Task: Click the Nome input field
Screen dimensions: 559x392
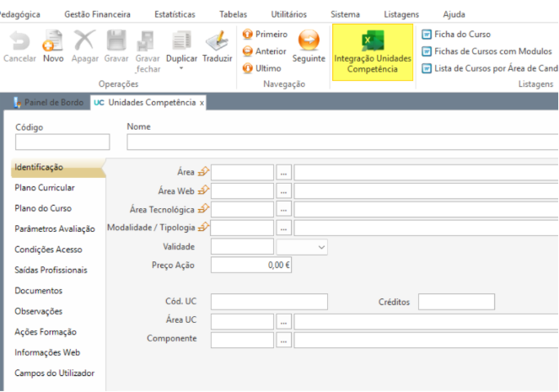Action: (342, 142)
